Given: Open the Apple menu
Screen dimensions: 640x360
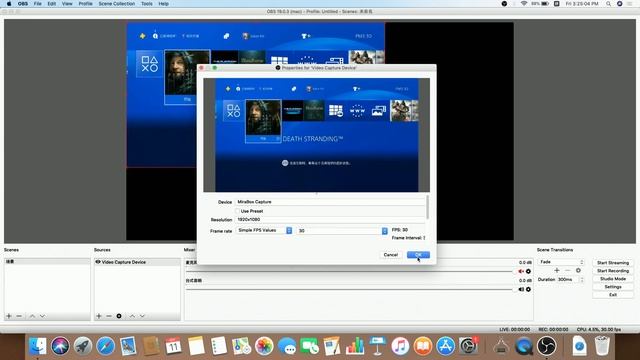Looking at the screenshot, I should click(x=9, y=4).
